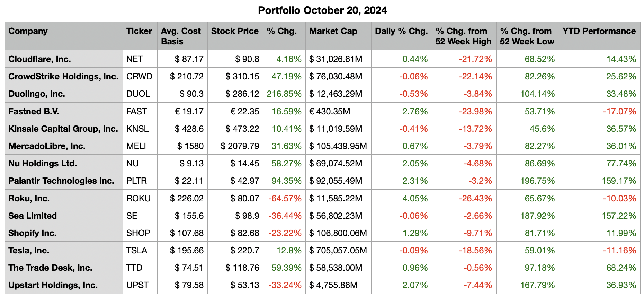This screenshot has height=296, width=644.
Task: Select the Cloudflare, Inc. company cell
Action: pyautogui.click(x=39, y=59)
